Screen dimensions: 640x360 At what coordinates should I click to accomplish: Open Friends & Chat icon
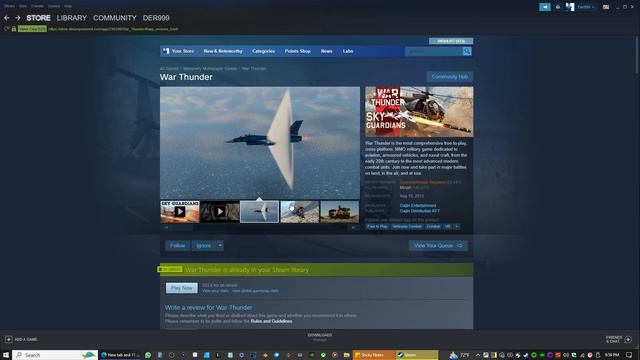coord(628,339)
